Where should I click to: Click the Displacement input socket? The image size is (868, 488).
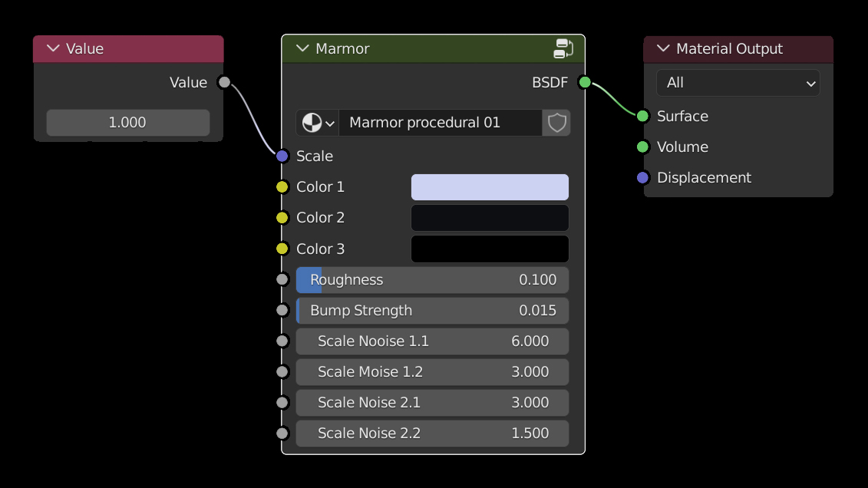tap(643, 177)
